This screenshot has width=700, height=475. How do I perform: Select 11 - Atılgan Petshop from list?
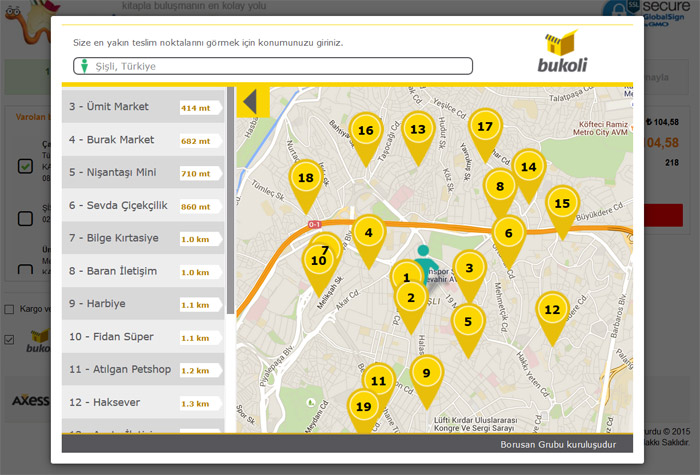[143, 369]
